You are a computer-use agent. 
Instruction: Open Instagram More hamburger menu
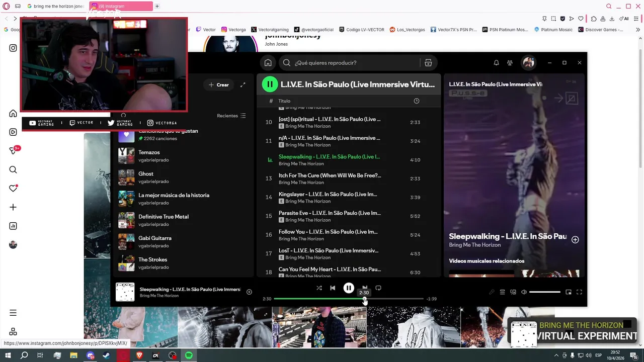[x=13, y=313]
